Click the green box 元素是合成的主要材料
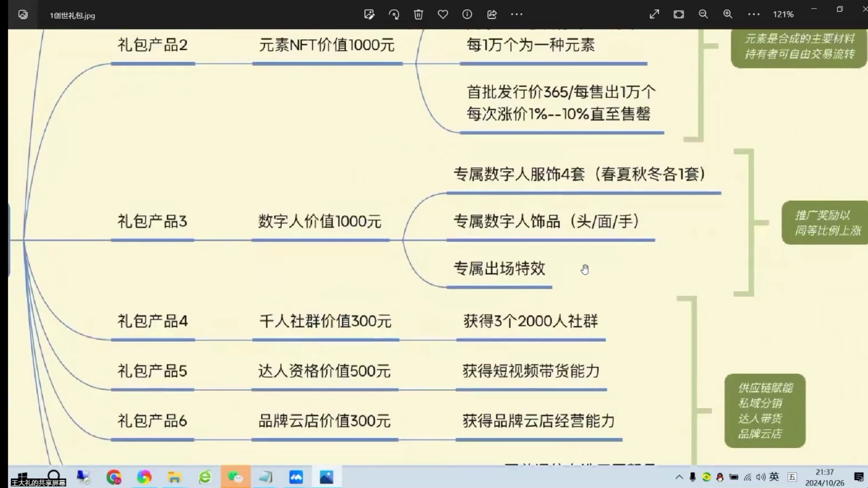Viewport: 868px width, 488px height. [799, 48]
